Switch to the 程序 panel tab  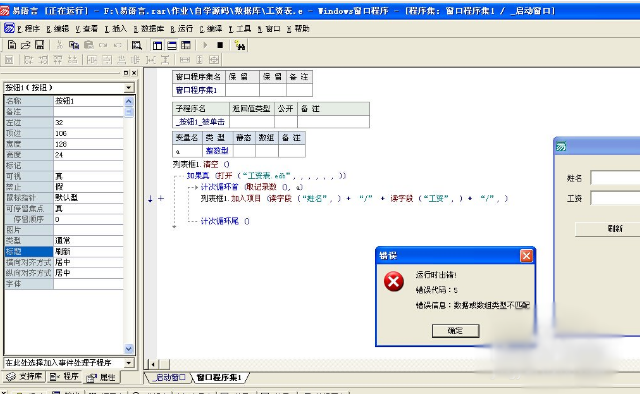click(x=64, y=376)
